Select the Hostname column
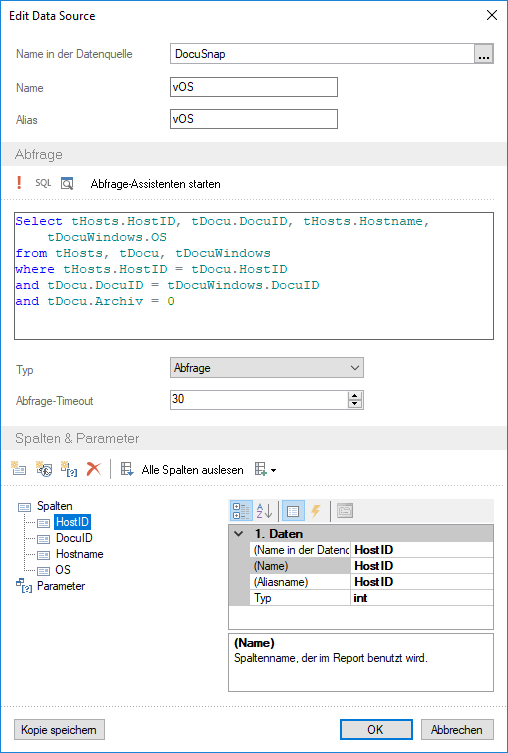The height and width of the screenshot is (753, 508). (80, 554)
